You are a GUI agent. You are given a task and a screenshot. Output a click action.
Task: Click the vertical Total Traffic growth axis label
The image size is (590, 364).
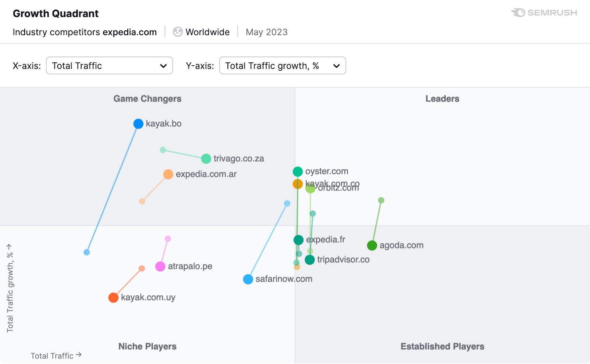10,288
